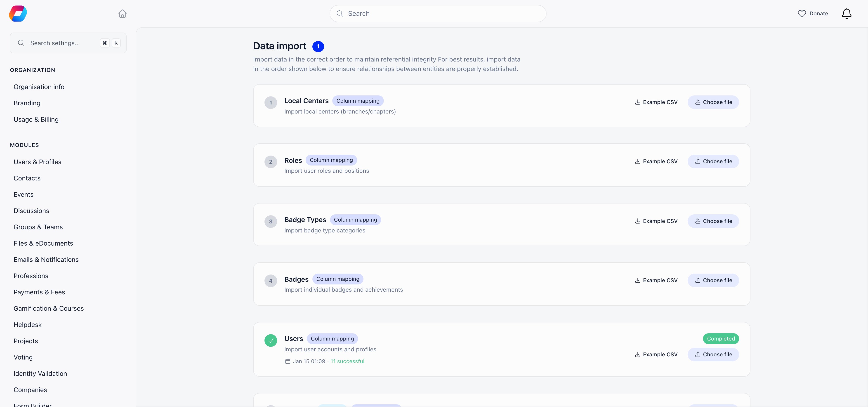Download Example CSV for Badge Types
The image size is (868, 407).
656,221
